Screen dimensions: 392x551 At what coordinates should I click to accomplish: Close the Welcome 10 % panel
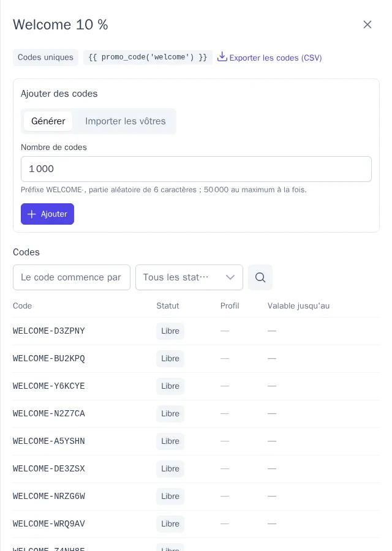point(367,24)
